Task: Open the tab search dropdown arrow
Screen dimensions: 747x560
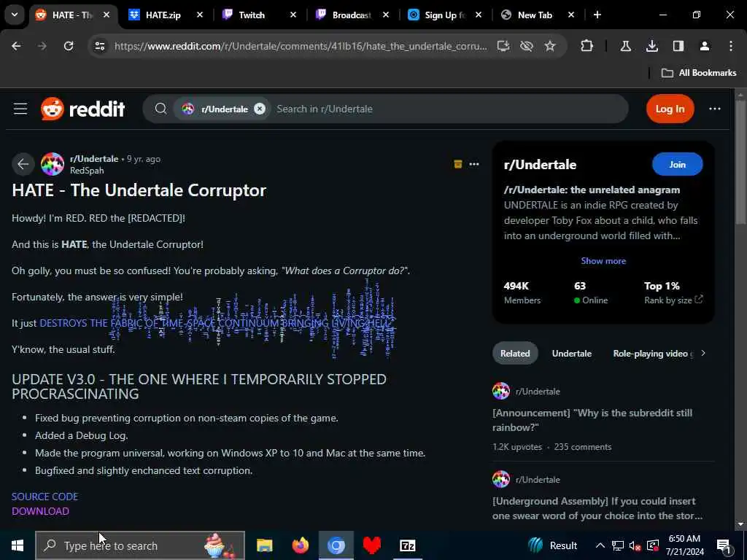Action: (x=15, y=15)
